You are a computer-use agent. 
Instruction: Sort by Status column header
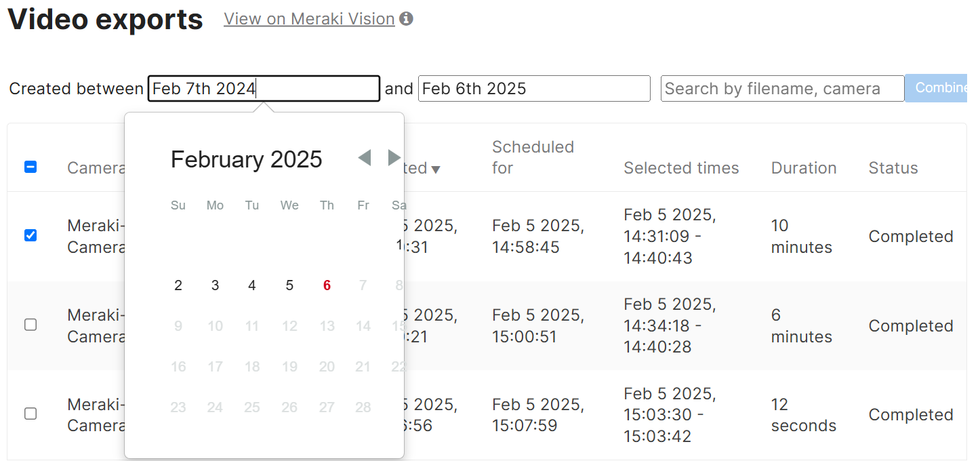pos(893,168)
